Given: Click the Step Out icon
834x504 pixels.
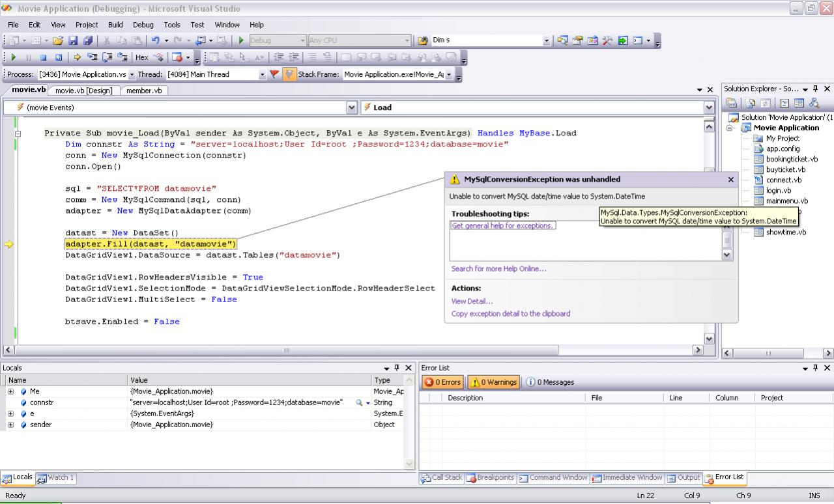Looking at the screenshot, I should coord(122,57).
